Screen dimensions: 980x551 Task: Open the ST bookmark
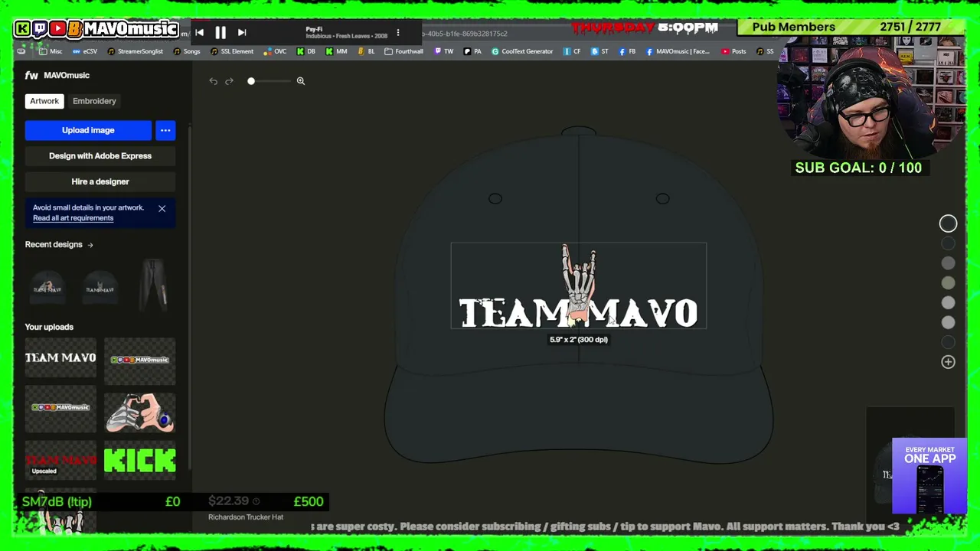[x=599, y=52]
